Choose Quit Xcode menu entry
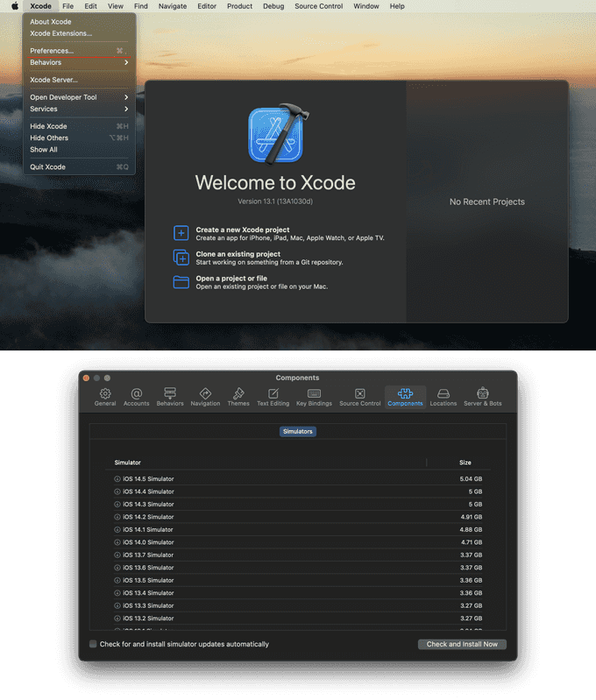Screen dimensions: 596x700 pyautogui.click(x=79, y=167)
